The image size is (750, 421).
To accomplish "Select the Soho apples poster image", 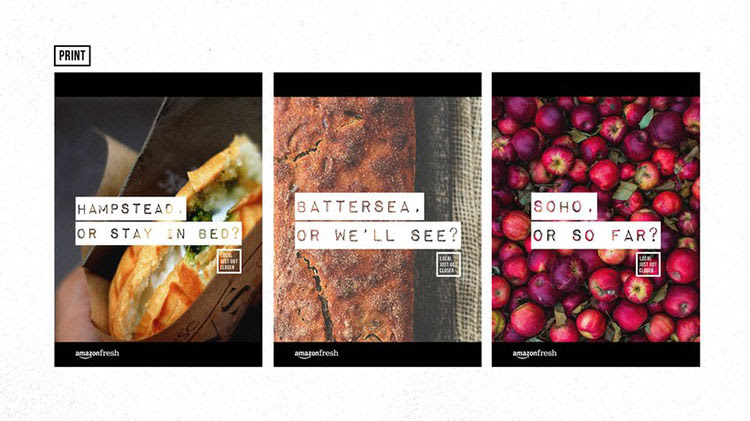I will (x=596, y=220).
